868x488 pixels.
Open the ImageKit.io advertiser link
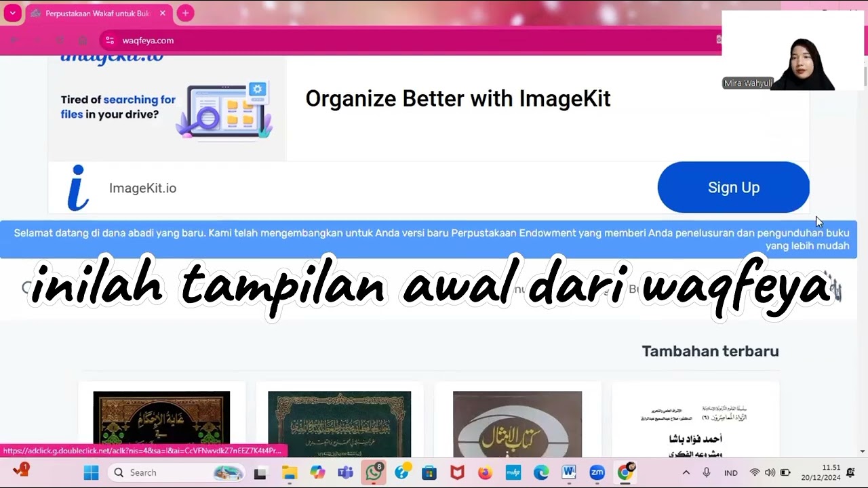click(x=142, y=188)
